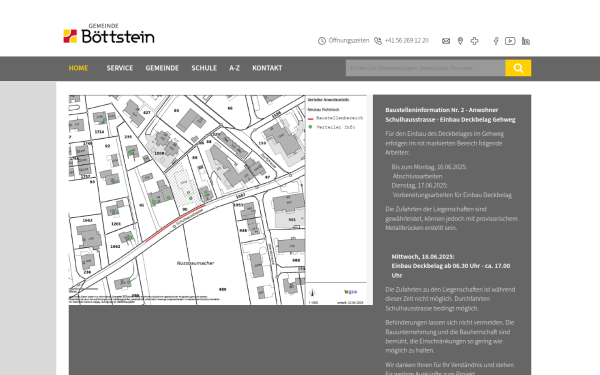Viewport: 600px width, 375px height.
Task: Click the yellow search magnifier button
Action: click(x=518, y=68)
